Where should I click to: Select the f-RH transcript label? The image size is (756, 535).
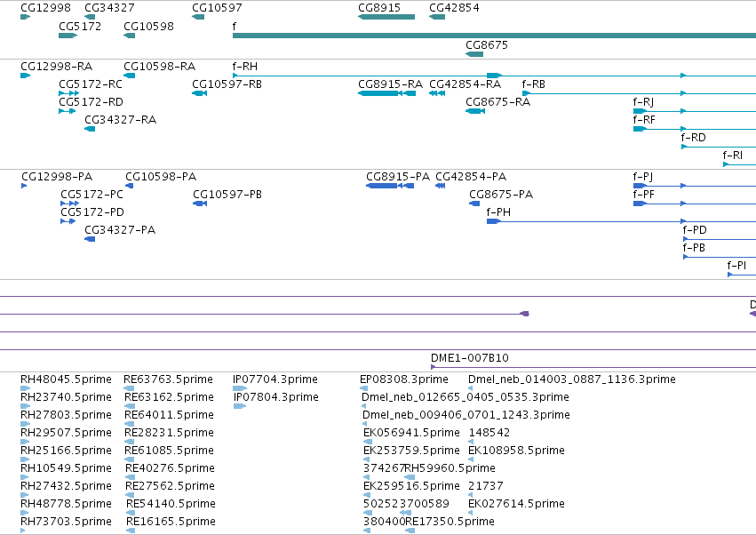coord(245,66)
